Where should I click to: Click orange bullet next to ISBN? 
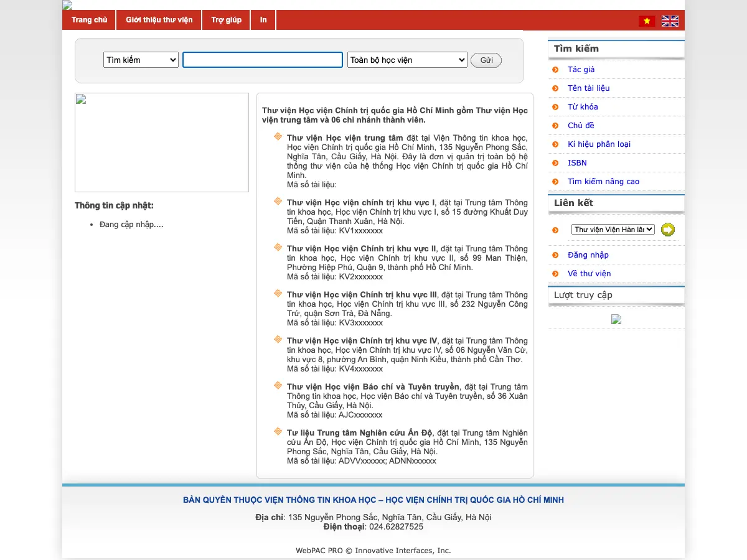tap(555, 163)
